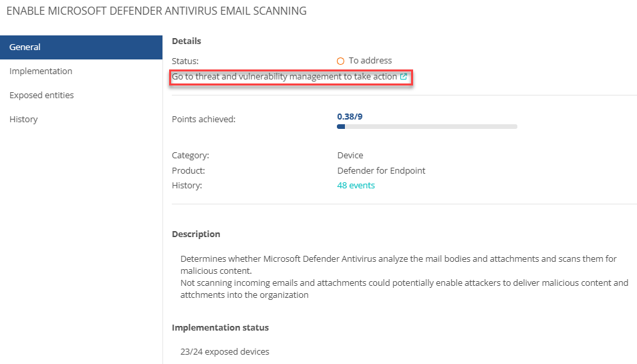Open the 48 events history link
Image resolution: width=637 pixels, height=364 pixels.
[356, 186]
